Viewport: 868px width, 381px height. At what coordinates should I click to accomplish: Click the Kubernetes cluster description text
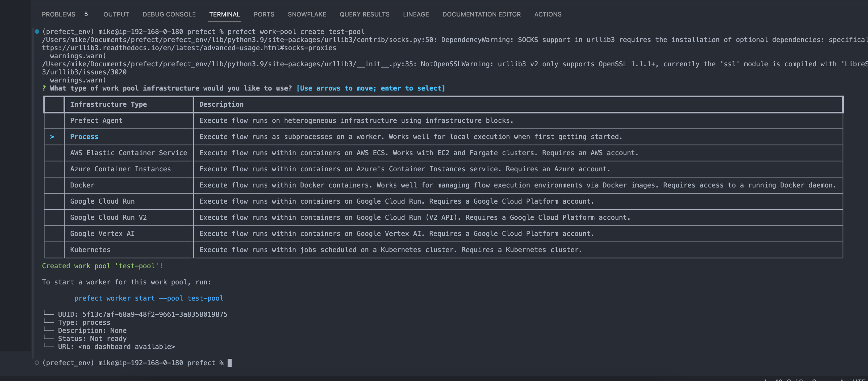click(x=391, y=250)
